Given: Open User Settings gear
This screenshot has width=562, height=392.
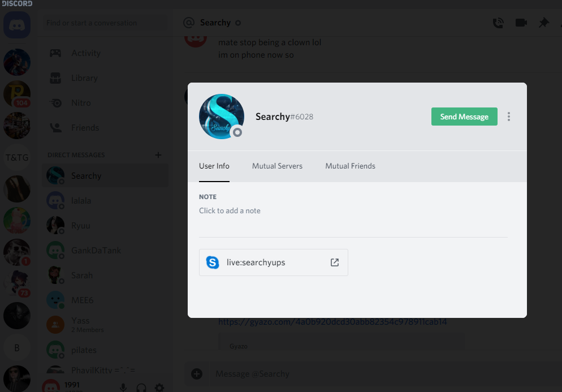Looking at the screenshot, I should click(159, 387).
